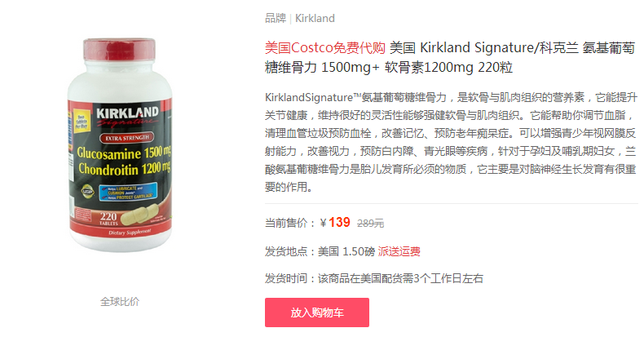Image resolution: width=644 pixels, height=359 pixels.
Task: Add item with 放入购物车 button
Action: [316, 312]
